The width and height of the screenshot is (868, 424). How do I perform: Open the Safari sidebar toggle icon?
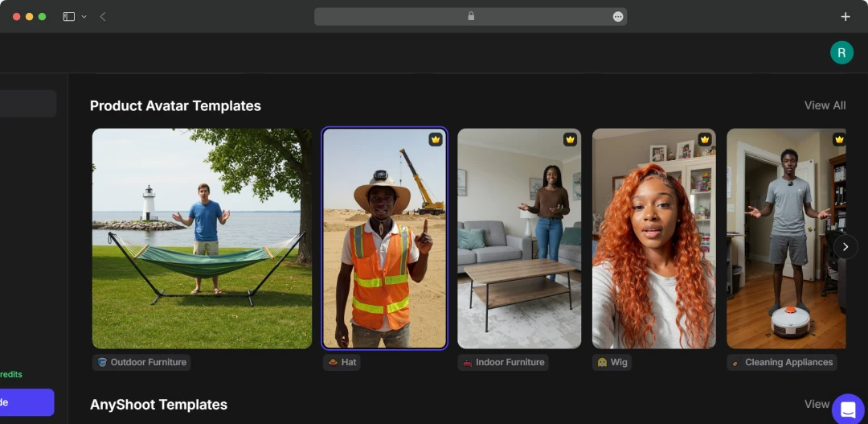point(68,17)
